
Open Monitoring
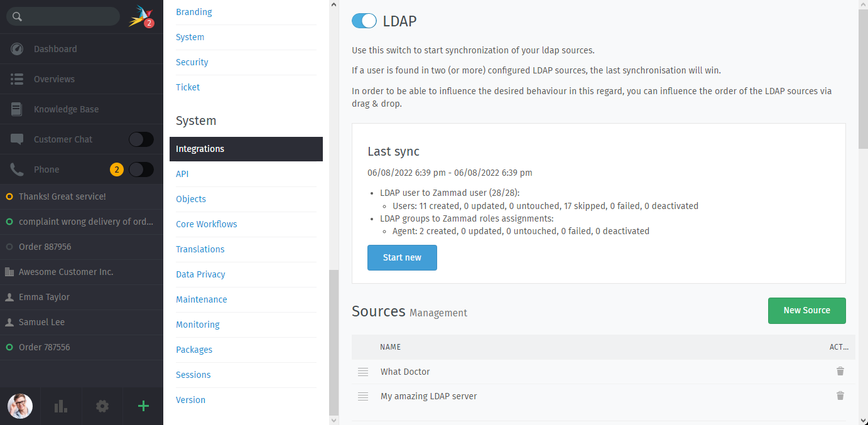coord(198,325)
